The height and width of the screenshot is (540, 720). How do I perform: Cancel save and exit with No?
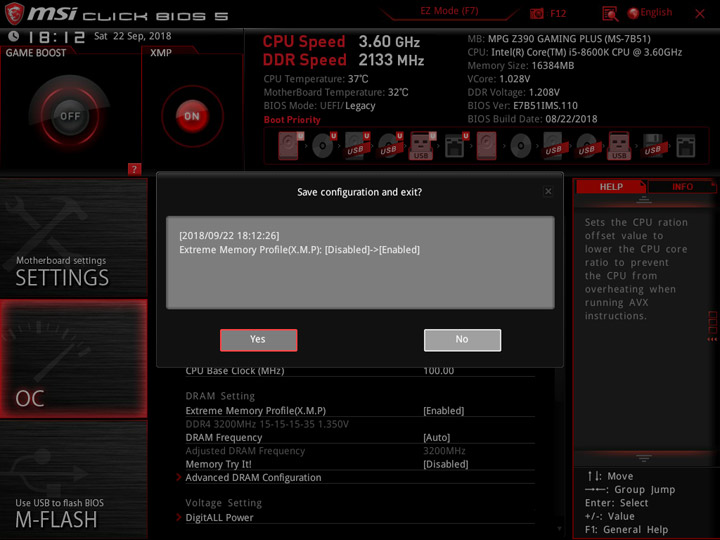pyautogui.click(x=462, y=340)
